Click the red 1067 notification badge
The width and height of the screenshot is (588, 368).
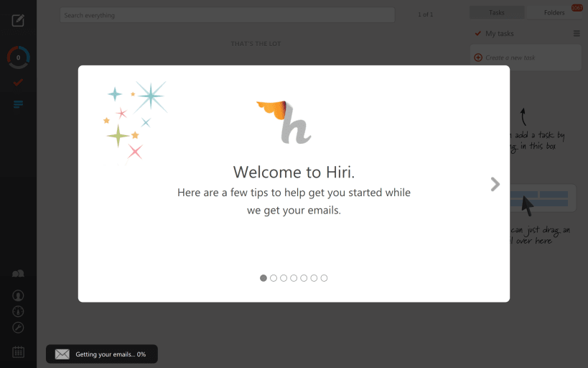577,7
